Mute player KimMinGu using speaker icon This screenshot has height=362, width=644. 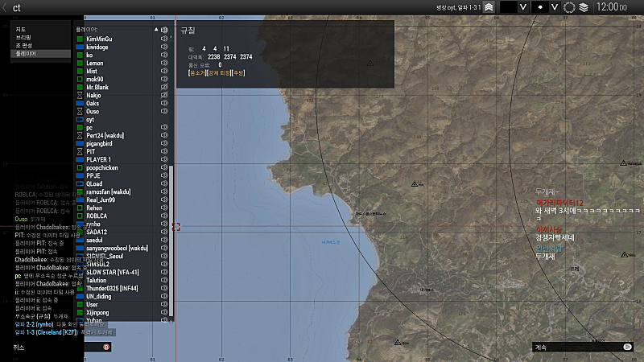(164, 39)
